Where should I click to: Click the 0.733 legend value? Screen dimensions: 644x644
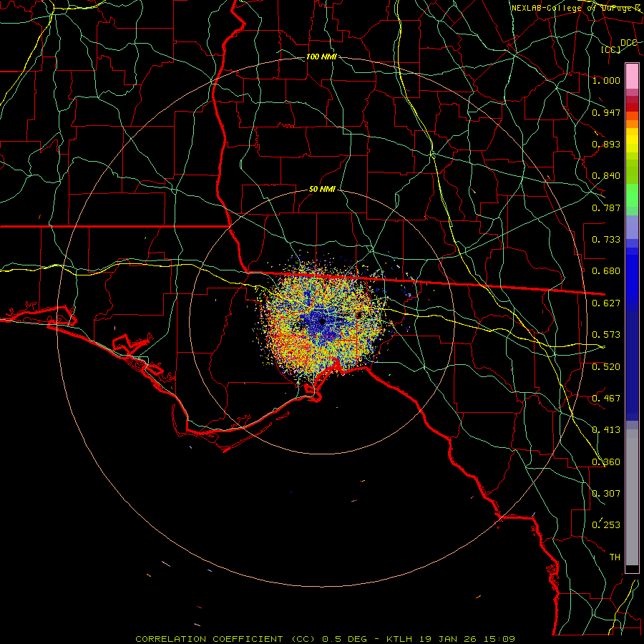(606, 240)
